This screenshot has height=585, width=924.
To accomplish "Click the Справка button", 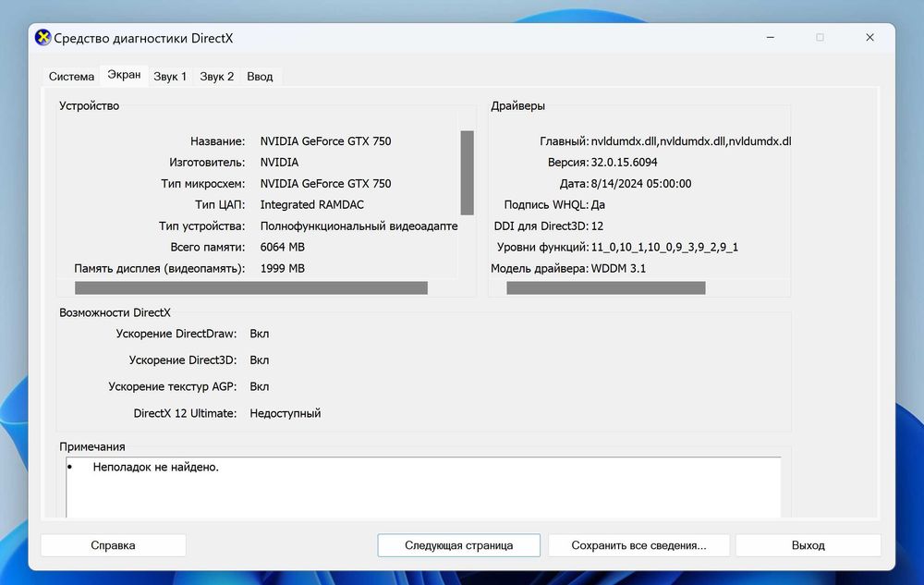I will pyautogui.click(x=113, y=545).
